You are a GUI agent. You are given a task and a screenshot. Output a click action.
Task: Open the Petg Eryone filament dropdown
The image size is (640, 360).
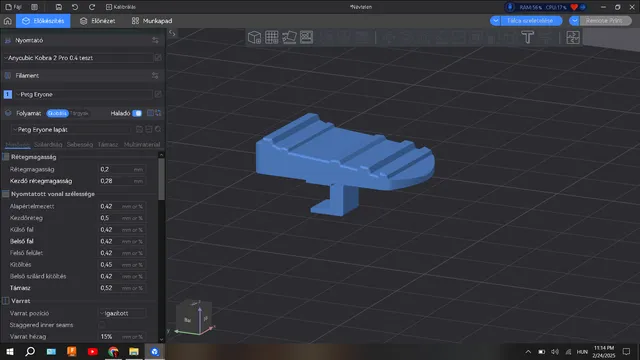point(84,94)
